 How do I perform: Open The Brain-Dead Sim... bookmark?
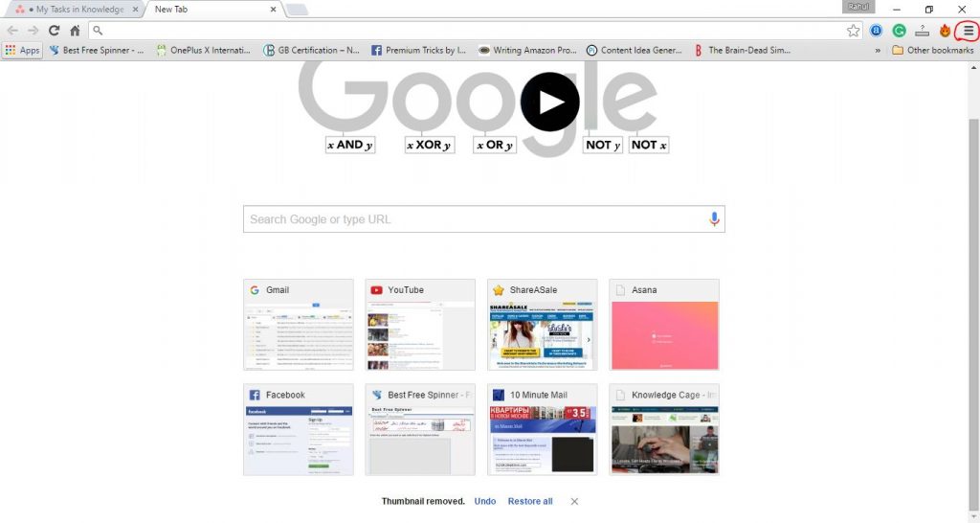coord(742,50)
